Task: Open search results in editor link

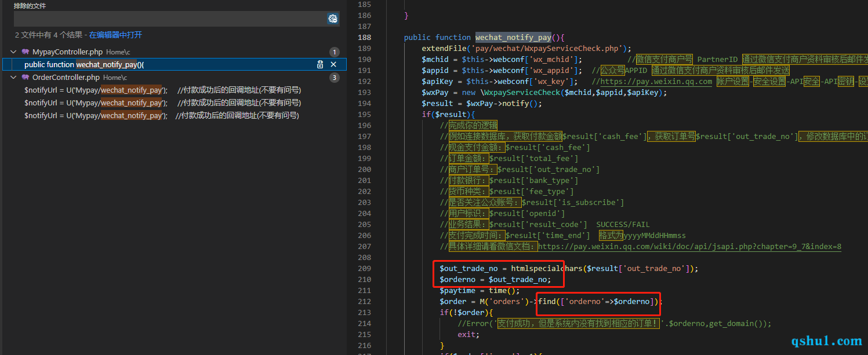Action: pos(115,35)
